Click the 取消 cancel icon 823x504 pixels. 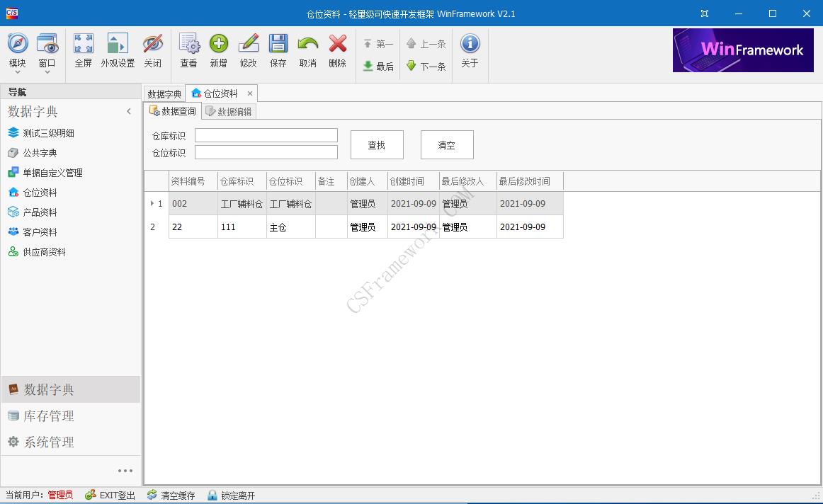(307, 50)
